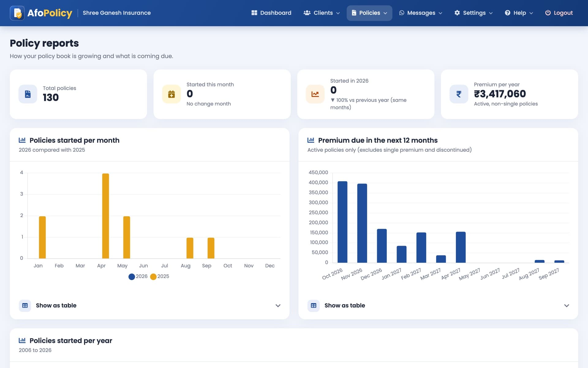Click the Help question mark icon
This screenshot has height=368, width=588.
point(507,13)
